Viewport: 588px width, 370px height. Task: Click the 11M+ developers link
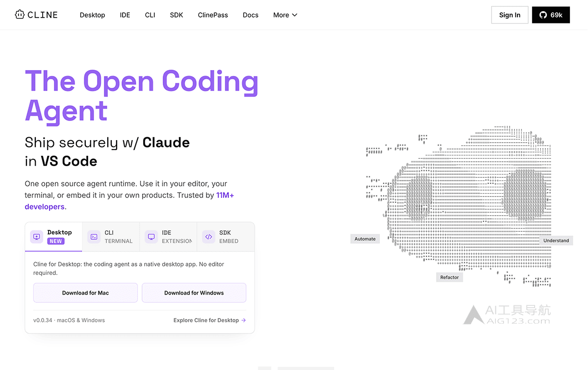click(129, 201)
